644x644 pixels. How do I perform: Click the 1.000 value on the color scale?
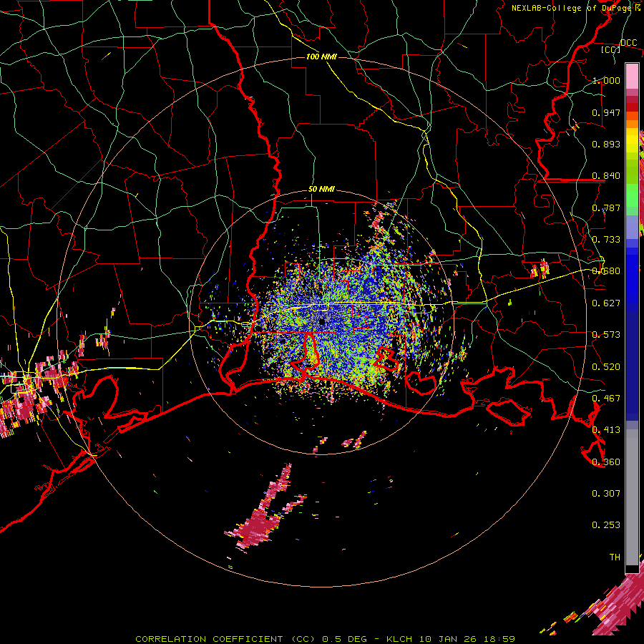coord(606,80)
